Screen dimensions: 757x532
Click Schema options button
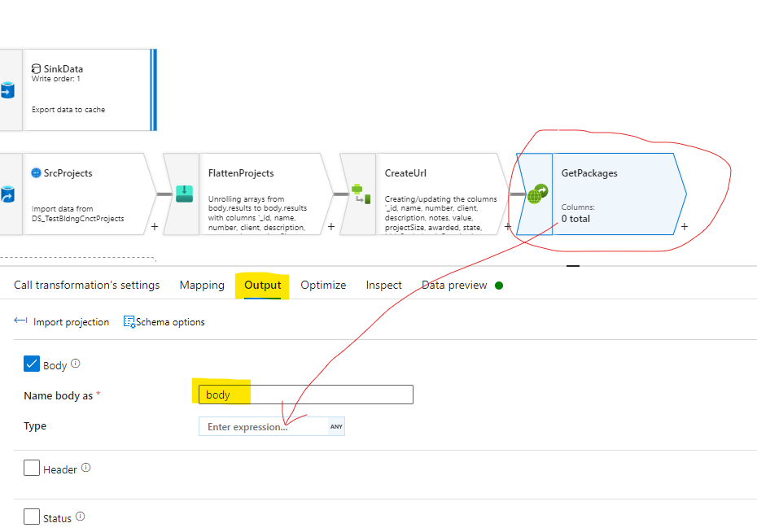[164, 321]
